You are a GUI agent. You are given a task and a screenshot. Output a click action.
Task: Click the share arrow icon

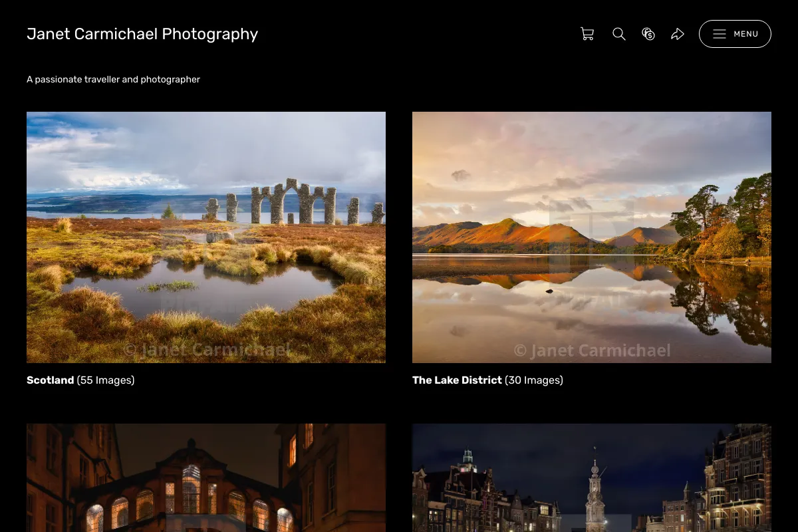point(678,34)
